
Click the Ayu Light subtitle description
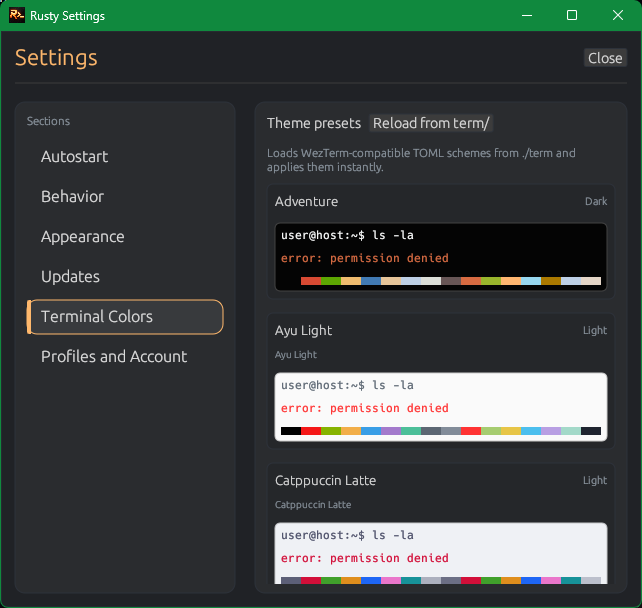[x=296, y=355]
